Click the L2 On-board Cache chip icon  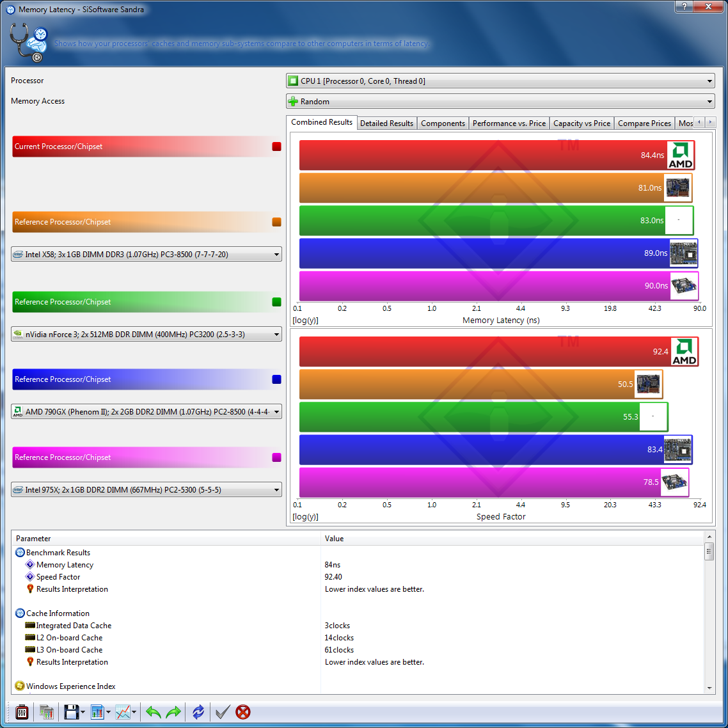coord(30,637)
